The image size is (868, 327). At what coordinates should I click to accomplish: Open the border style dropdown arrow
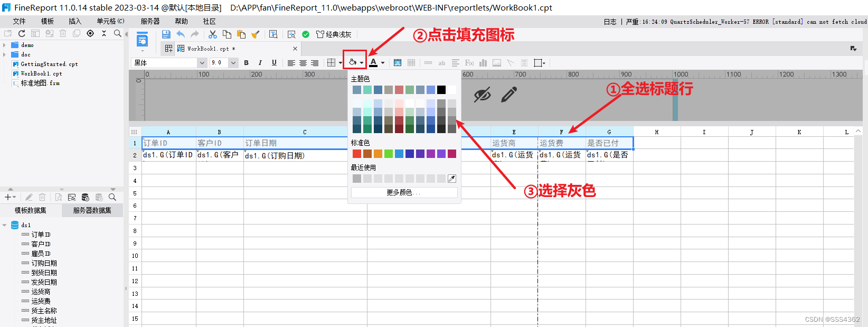341,63
